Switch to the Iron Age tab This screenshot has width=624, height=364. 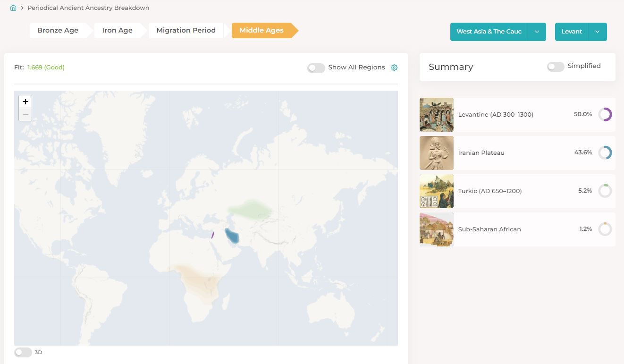tap(118, 30)
